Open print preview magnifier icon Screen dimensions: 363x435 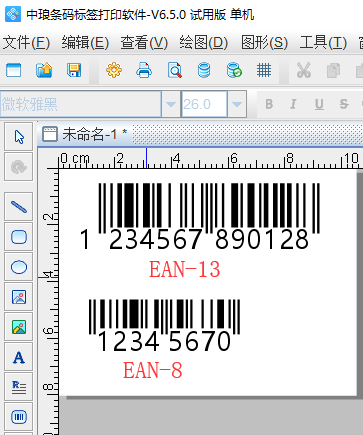point(175,70)
